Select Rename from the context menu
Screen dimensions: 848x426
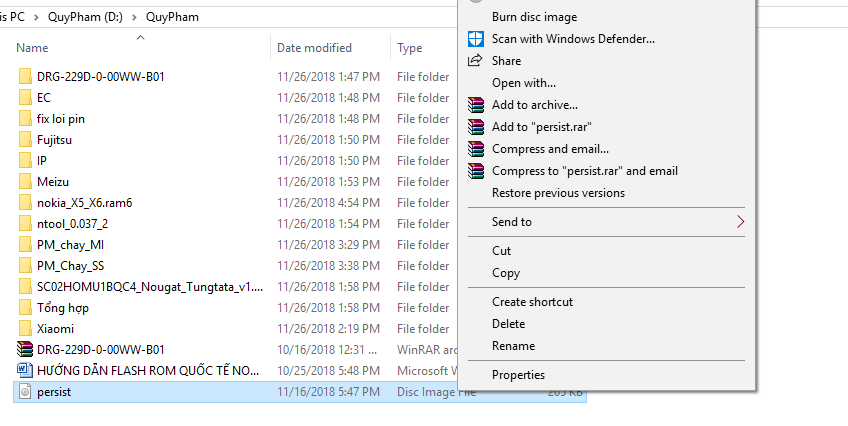(x=513, y=346)
